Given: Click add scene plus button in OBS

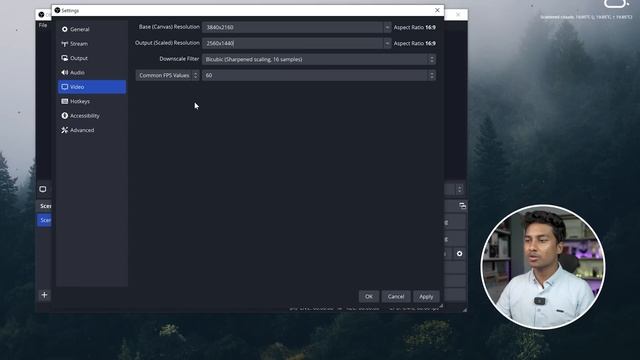Looking at the screenshot, I should [44, 295].
